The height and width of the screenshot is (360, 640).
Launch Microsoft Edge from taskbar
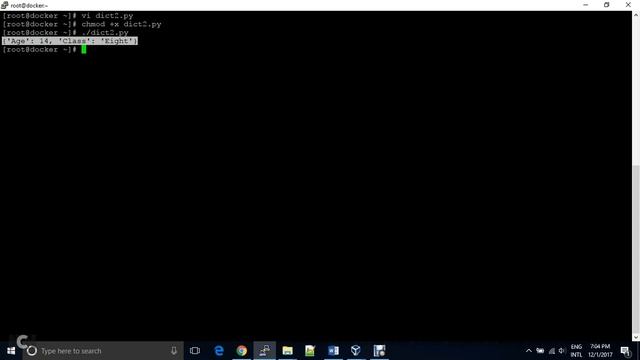(x=219, y=351)
